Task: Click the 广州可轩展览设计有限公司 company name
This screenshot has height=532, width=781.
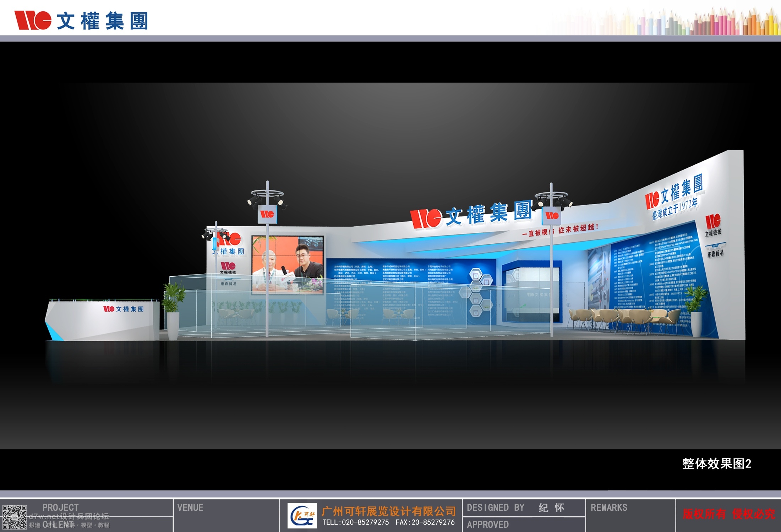Action: point(389,511)
